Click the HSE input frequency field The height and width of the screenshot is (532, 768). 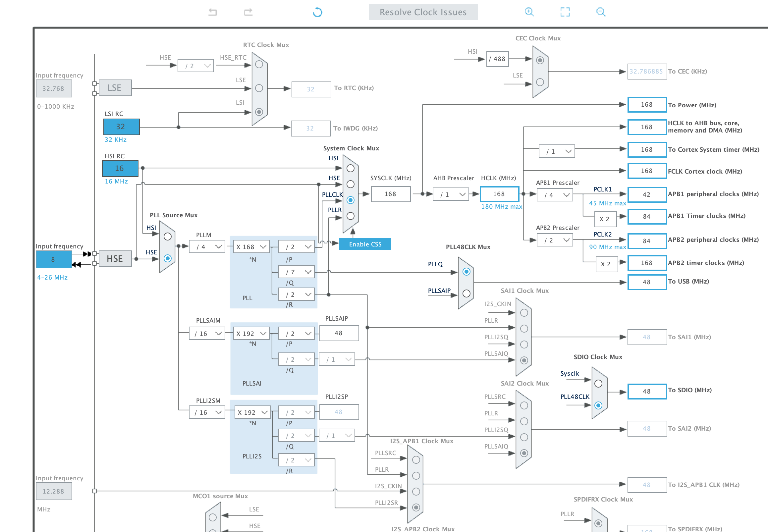click(x=54, y=259)
